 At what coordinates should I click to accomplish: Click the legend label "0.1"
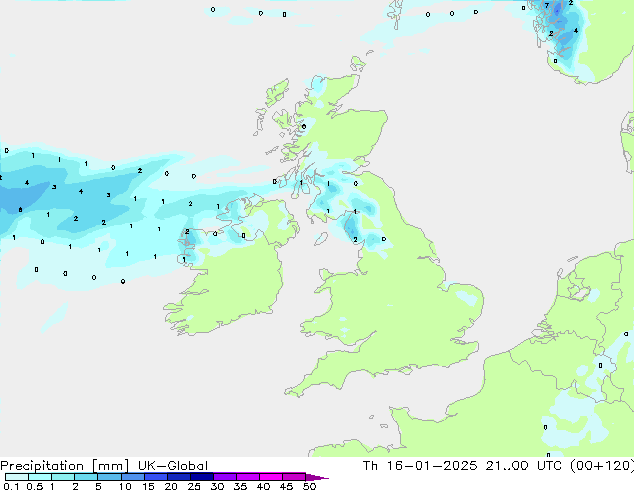point(11,486)
